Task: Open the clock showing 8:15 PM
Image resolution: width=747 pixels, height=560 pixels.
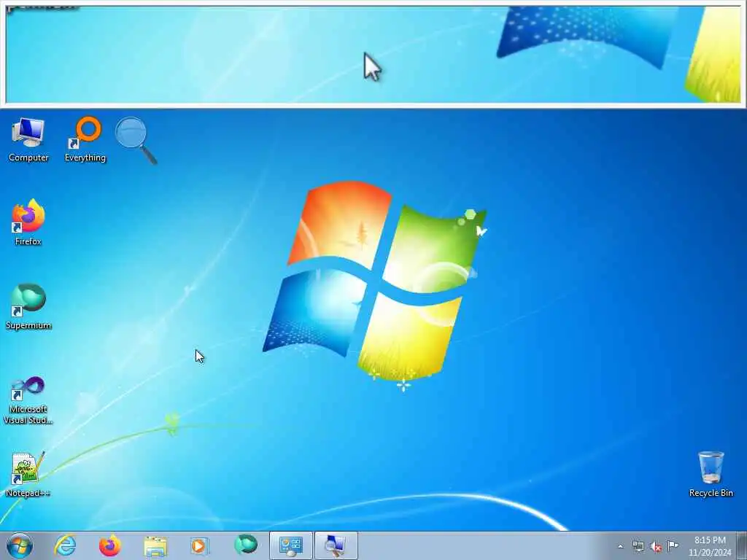Action: pos(710,546)
